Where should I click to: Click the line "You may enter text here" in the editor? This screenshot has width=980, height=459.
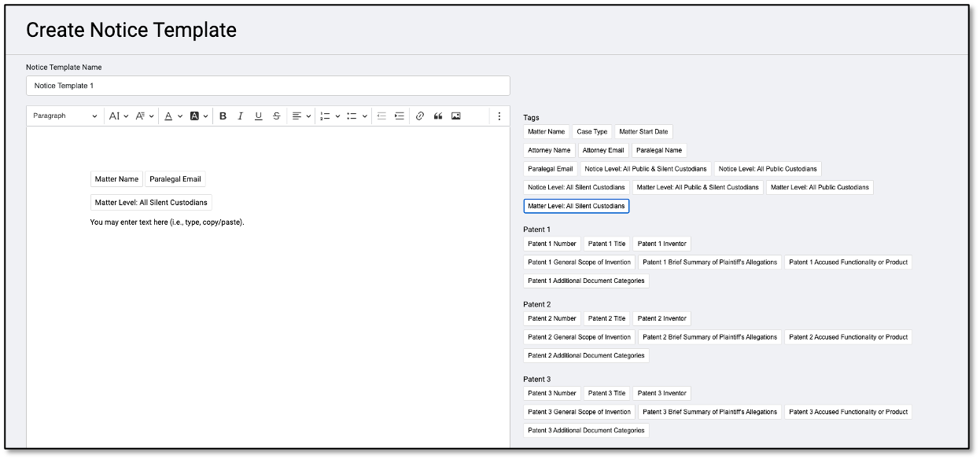(167, 222)
